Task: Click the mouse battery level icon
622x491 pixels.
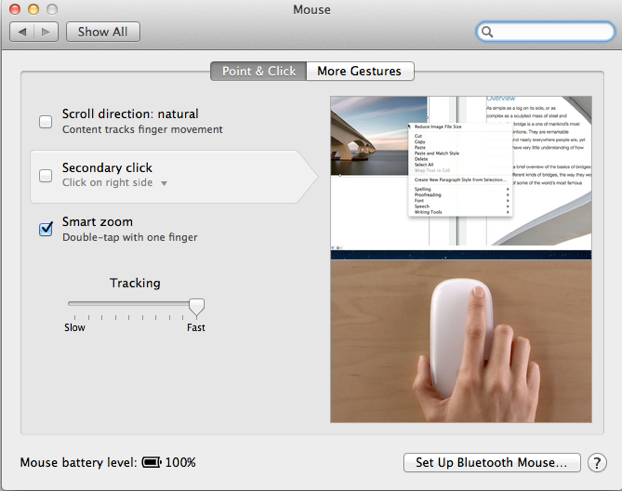Action: click(x=151, y=463)
